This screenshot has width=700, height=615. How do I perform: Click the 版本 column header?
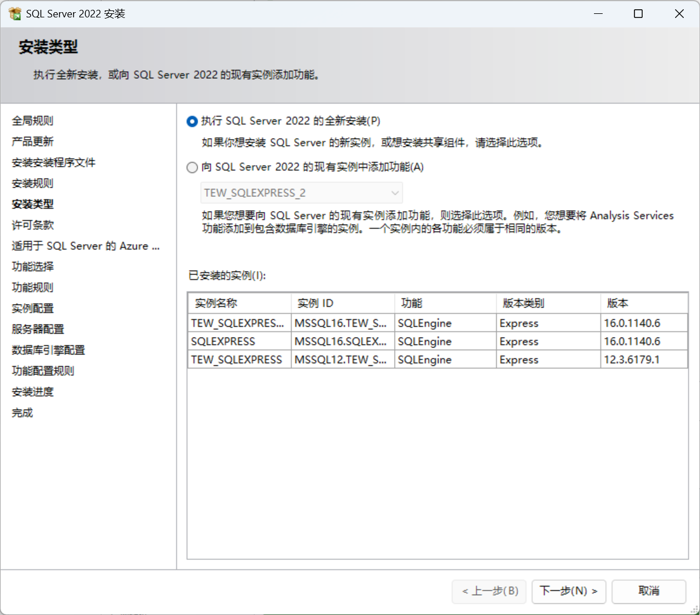644,303
